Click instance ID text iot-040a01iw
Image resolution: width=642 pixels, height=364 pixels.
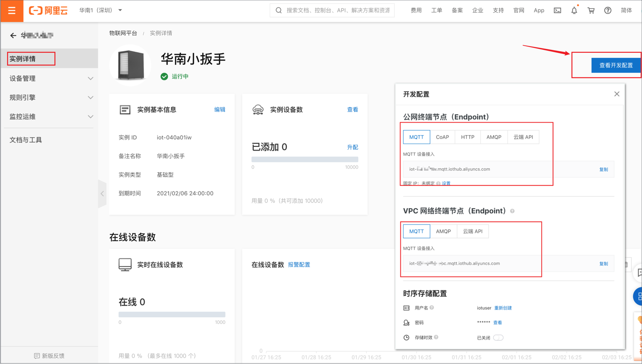click(x=174, y=137)
